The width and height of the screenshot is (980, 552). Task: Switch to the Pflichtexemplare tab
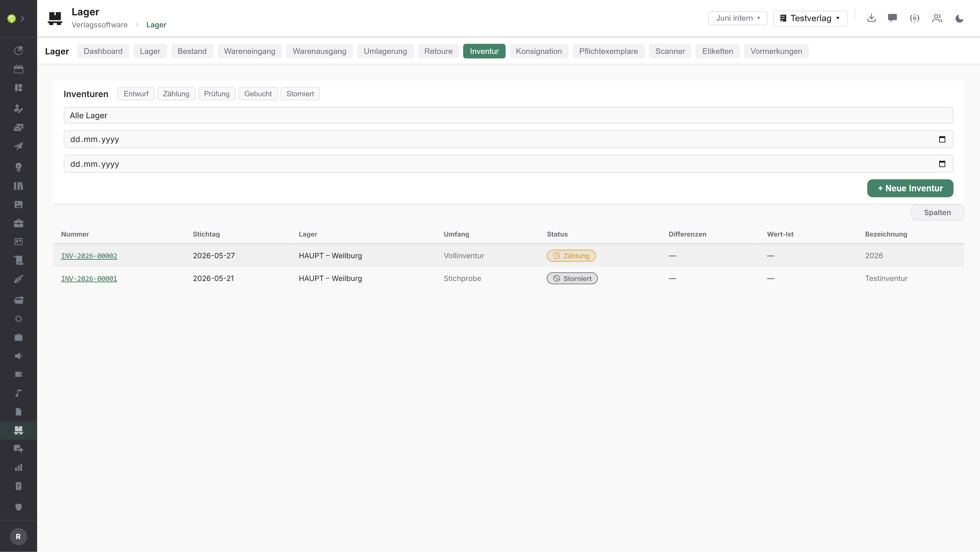pos(608,51)
